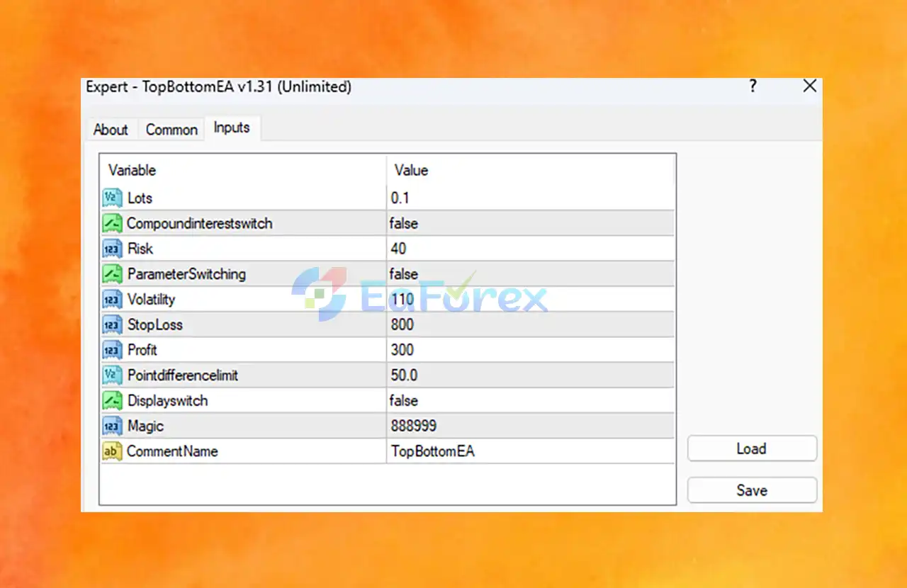This screenshot has height=588, width=907.
Task: Select the Inputs tab
Action: 232,128
